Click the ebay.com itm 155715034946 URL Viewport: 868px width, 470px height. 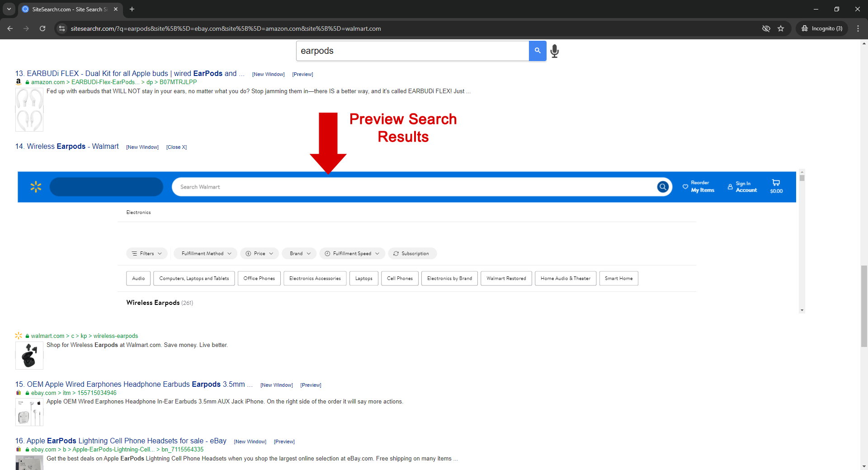tap(74, 393)
